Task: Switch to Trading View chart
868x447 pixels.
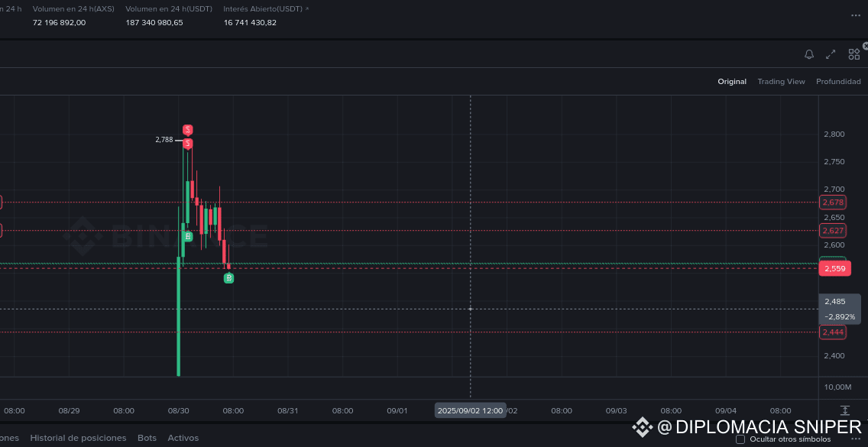Action: coord(781,82)
